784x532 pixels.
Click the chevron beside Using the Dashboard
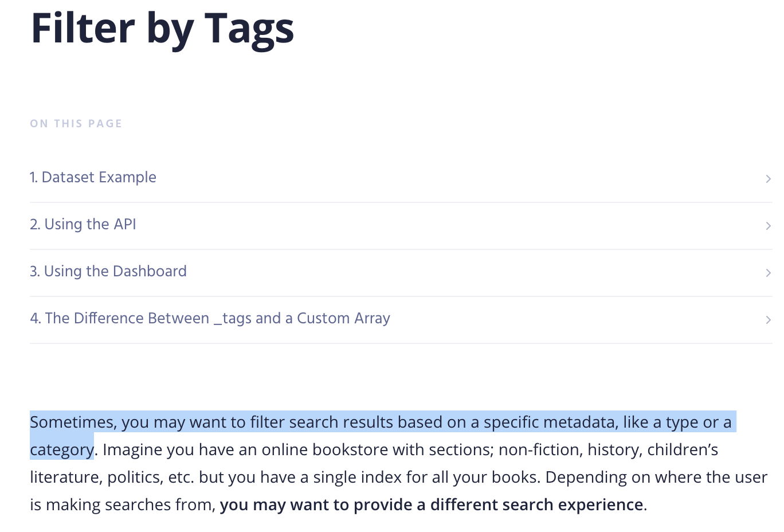pos(769,273)
